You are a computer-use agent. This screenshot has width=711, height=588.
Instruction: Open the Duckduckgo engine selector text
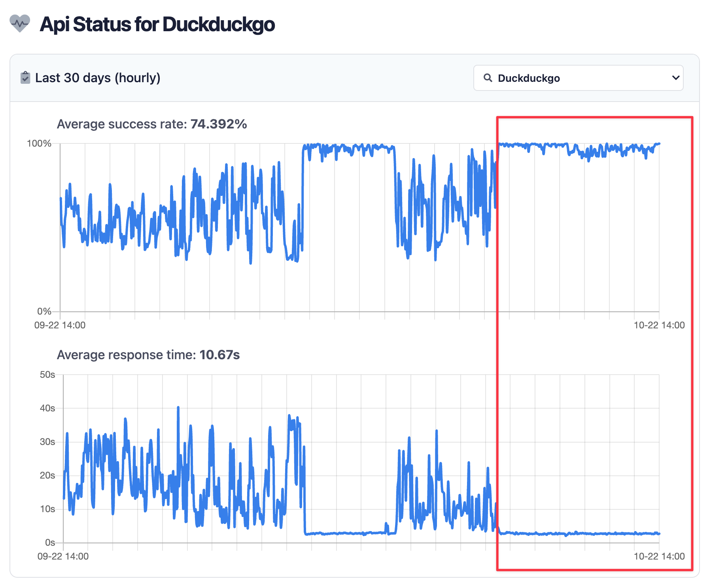pyautogui.click(x=529, y=78)
